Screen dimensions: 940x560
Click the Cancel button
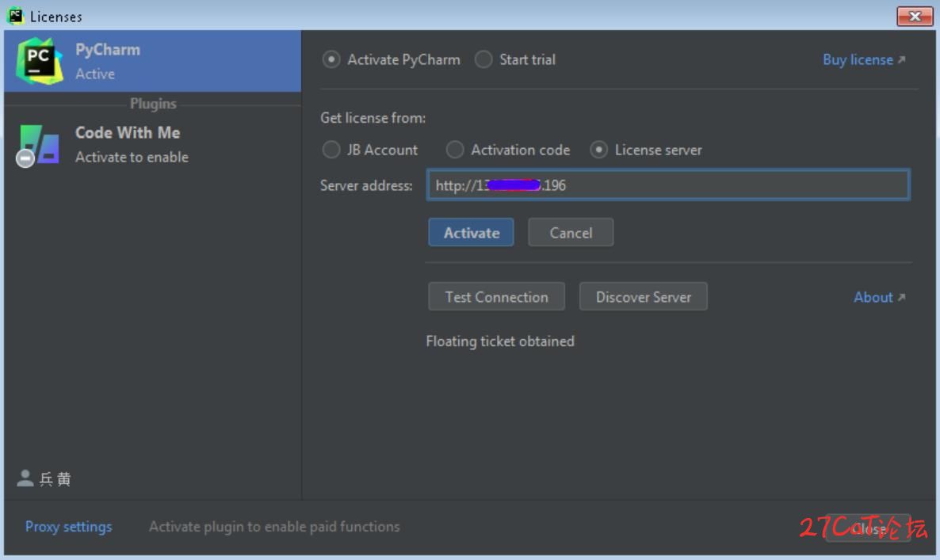pyautogui.click(x=571, y=232)
